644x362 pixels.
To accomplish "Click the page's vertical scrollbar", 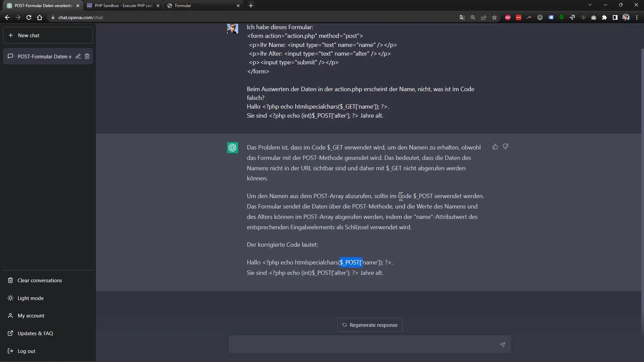I will 642,191.
